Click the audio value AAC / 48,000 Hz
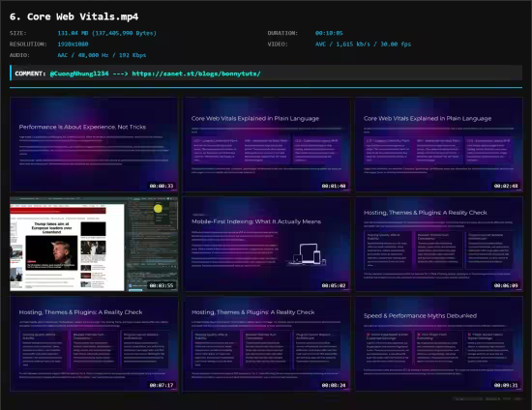 102,55
